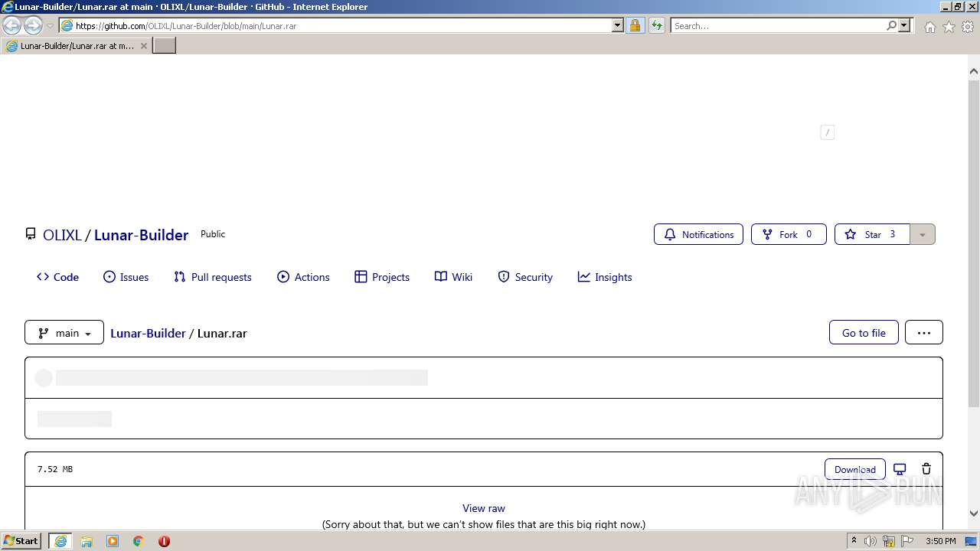Open the File Explorer taskbar icon

pyautogui.click(x=87, y=541)
